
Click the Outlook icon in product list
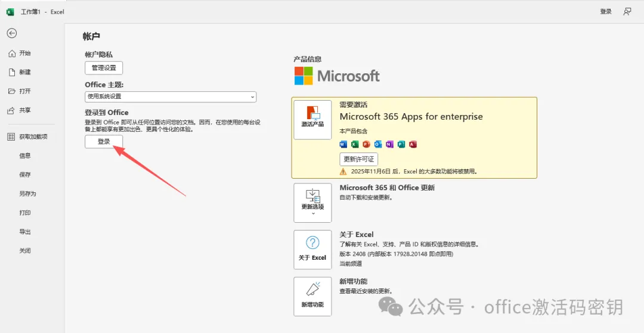click(x=378, y=144)
